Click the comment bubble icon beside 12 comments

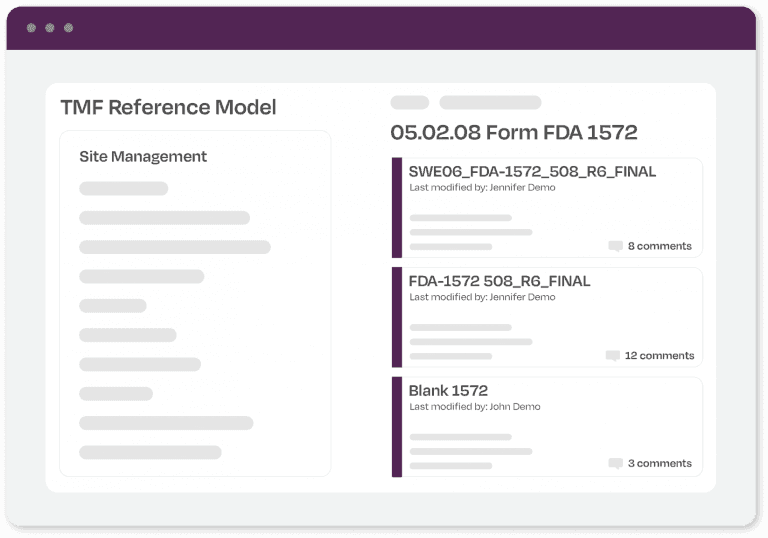coord(612,356)
